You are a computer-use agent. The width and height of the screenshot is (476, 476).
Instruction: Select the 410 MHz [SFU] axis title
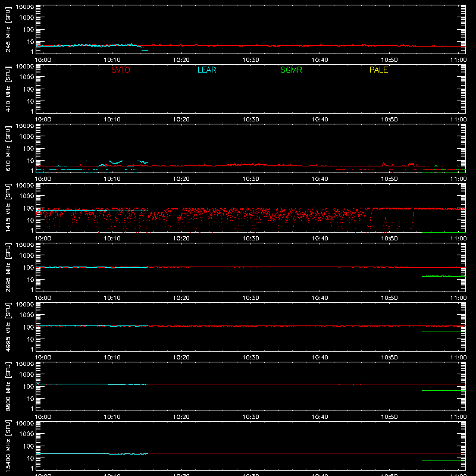click(x=8, y=89)
